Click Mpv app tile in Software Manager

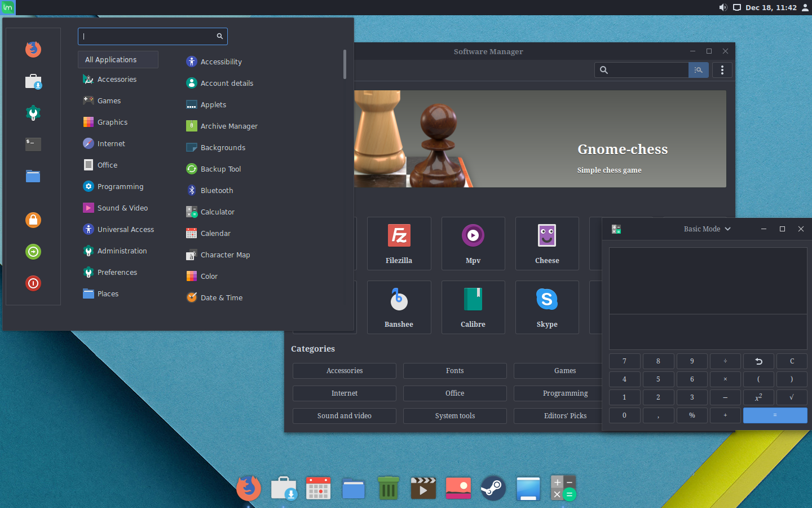point(473,244)
